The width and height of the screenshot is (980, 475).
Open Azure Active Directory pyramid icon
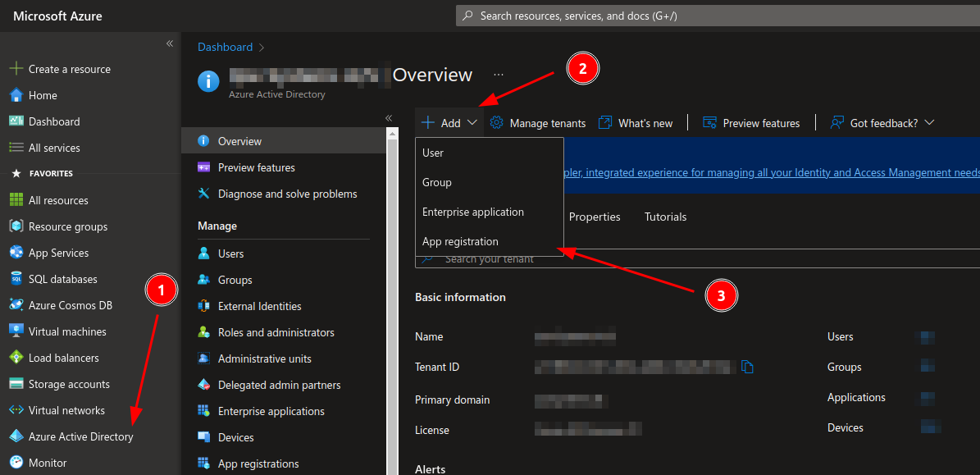[x=16, y=437]
